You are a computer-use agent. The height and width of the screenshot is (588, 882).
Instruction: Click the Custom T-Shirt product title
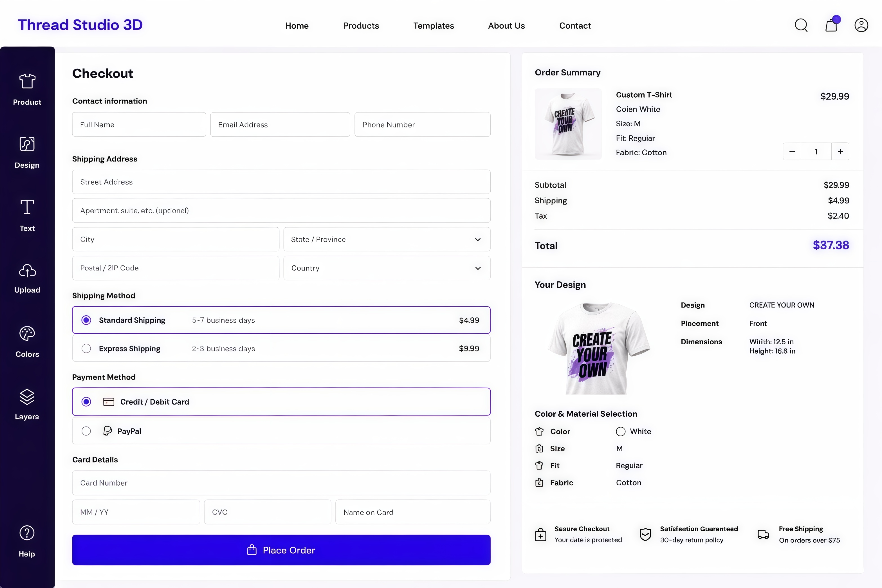coord(644,95)
